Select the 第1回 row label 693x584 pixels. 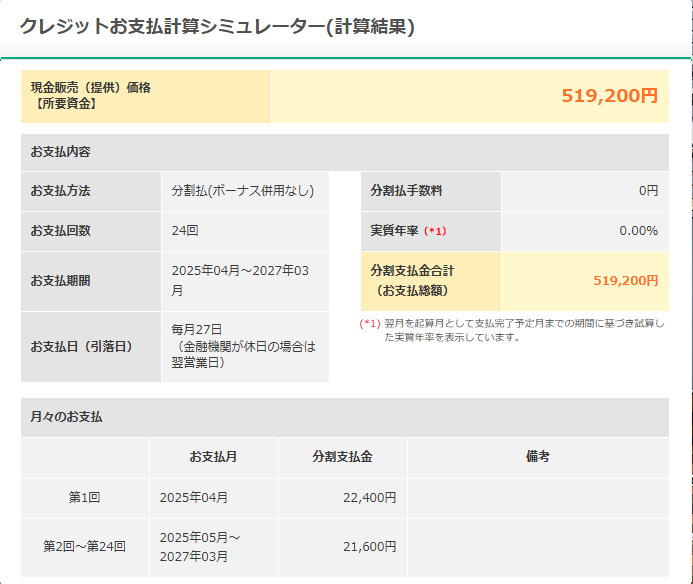84,498
